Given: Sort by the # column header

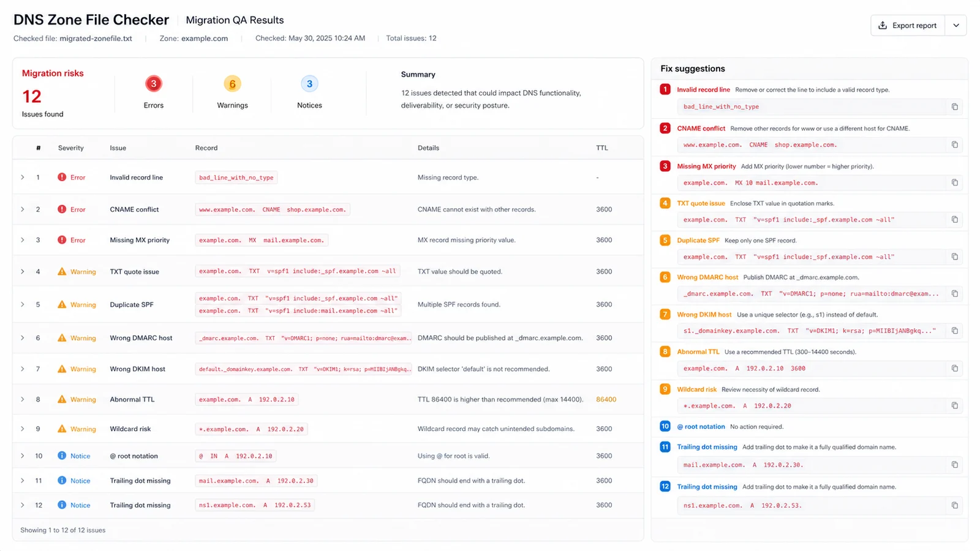Looking at the screenshot, I should [39, 148].
